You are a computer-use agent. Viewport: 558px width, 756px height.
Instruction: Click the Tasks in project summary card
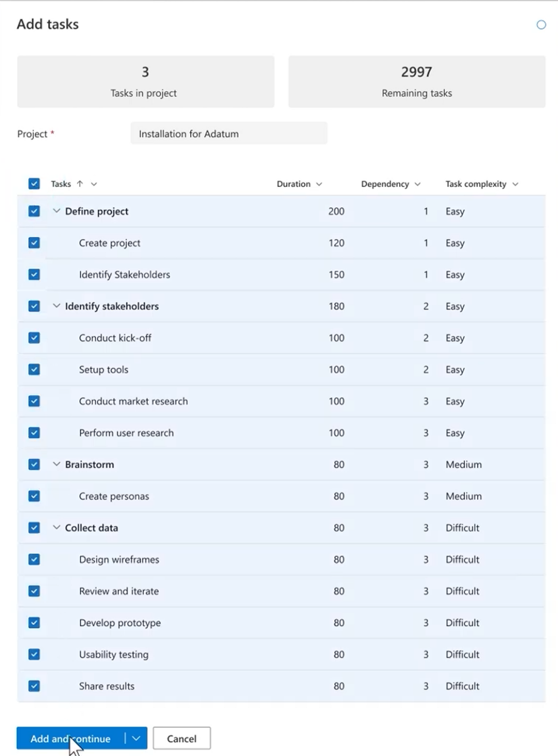click(x=145, y=82)
